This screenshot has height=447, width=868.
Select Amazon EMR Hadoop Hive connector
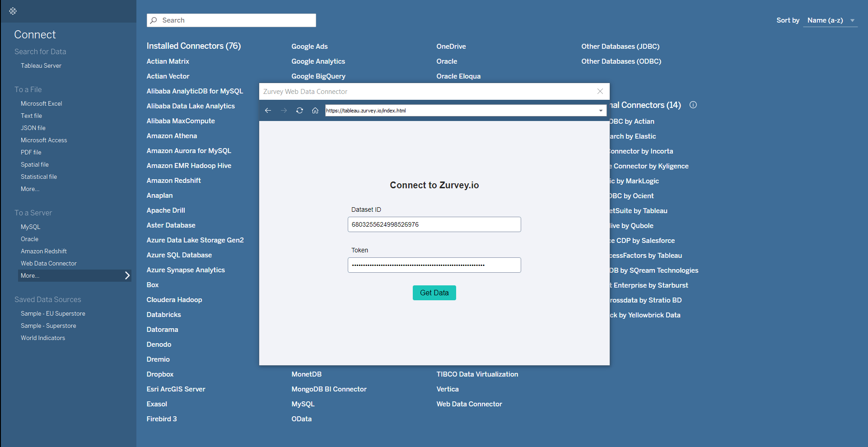coord(189,166)
